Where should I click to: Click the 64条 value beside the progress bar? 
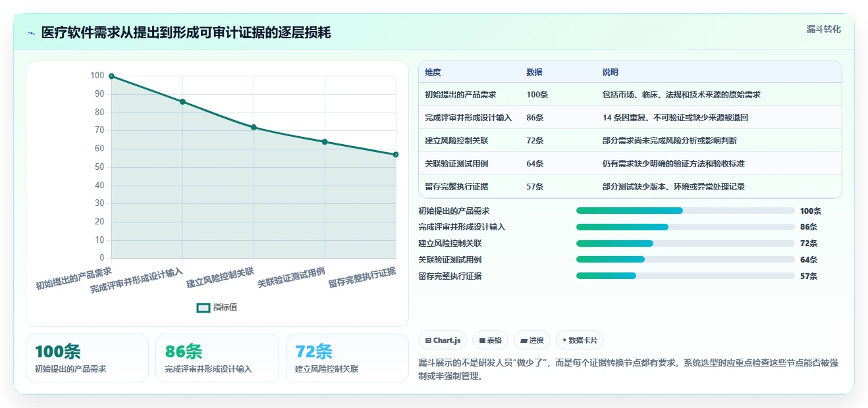pos(809,260)
